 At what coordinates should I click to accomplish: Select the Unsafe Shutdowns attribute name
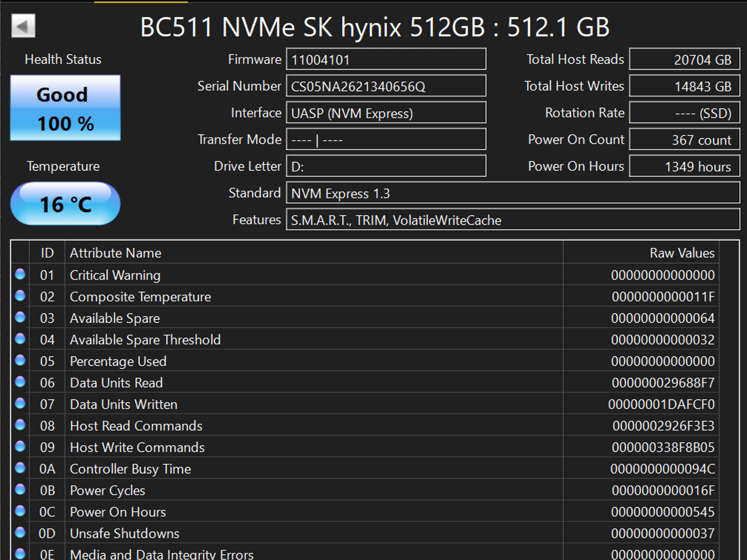pos(125,533)
